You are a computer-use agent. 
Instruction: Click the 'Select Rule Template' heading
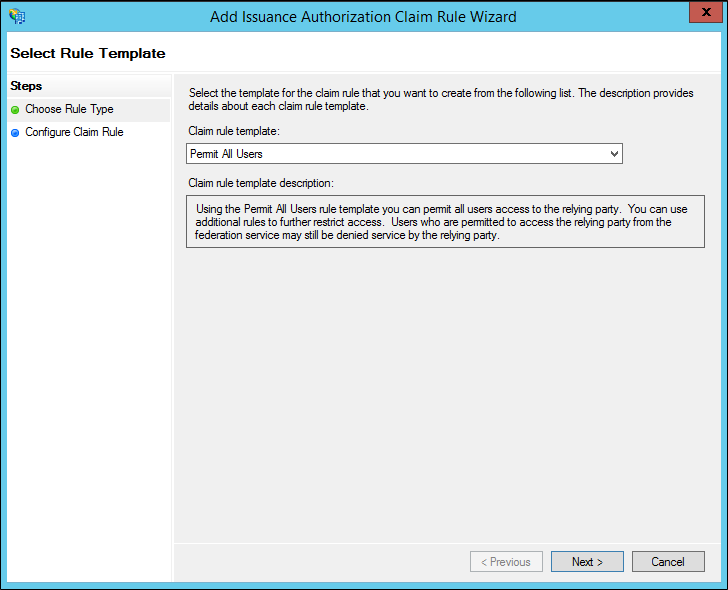pyautogui.click(x=88, y=53)
